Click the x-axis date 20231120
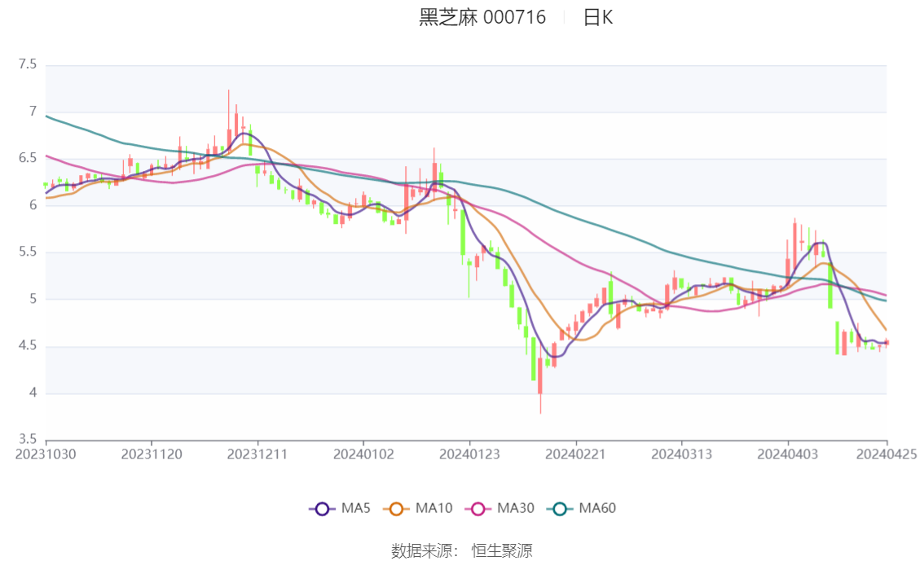 point(152,454)
